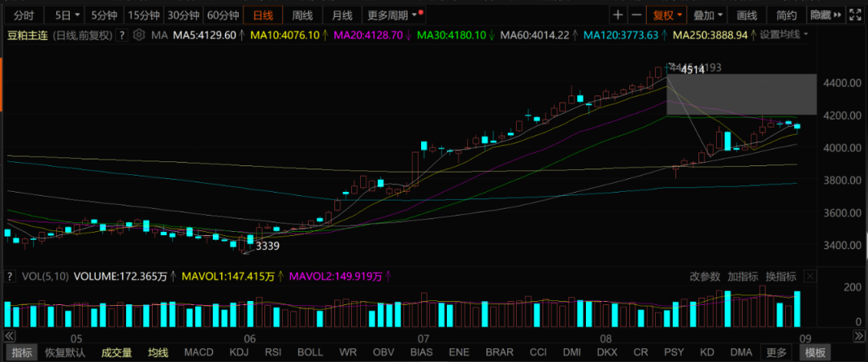This screenshot has height=362, width=868.
Task: Click the 简约 simple mode button
Action: point(786,15)
